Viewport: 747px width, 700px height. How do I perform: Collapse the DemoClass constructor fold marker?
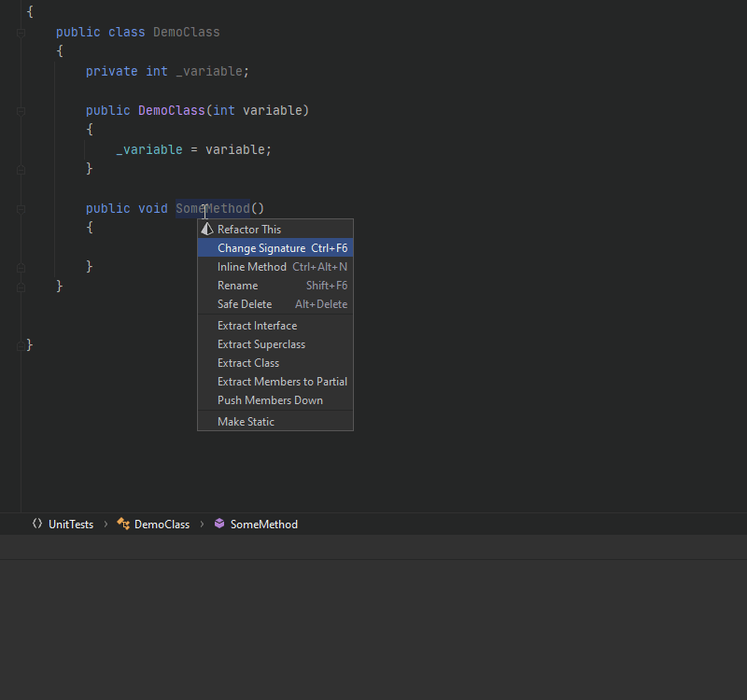pyautogui.click(x=21, y=111)
